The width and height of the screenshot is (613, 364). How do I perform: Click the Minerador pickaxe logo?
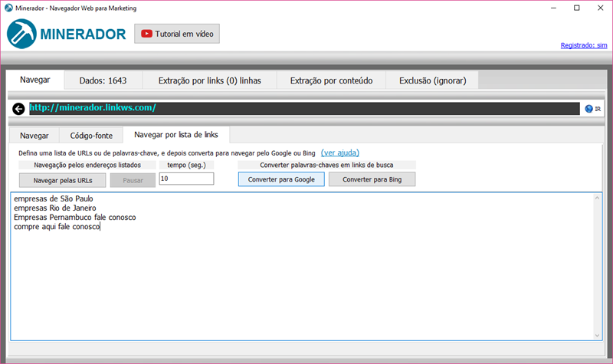(21, 34)
